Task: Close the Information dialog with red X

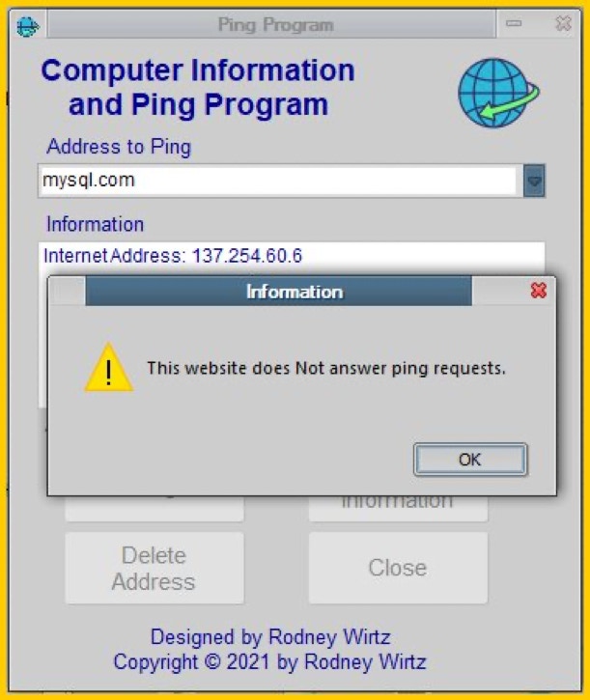Action: click(538, 291)
